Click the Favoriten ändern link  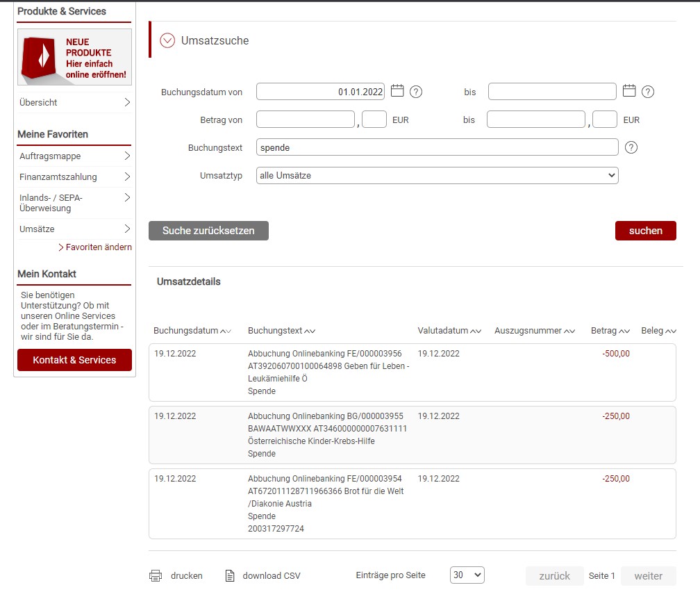95,247
